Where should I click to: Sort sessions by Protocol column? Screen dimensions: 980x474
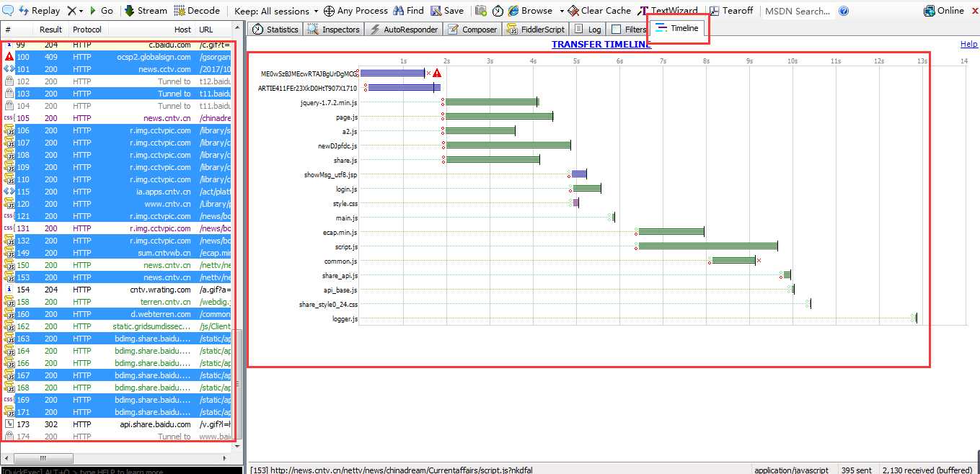(x=87, y=30)
